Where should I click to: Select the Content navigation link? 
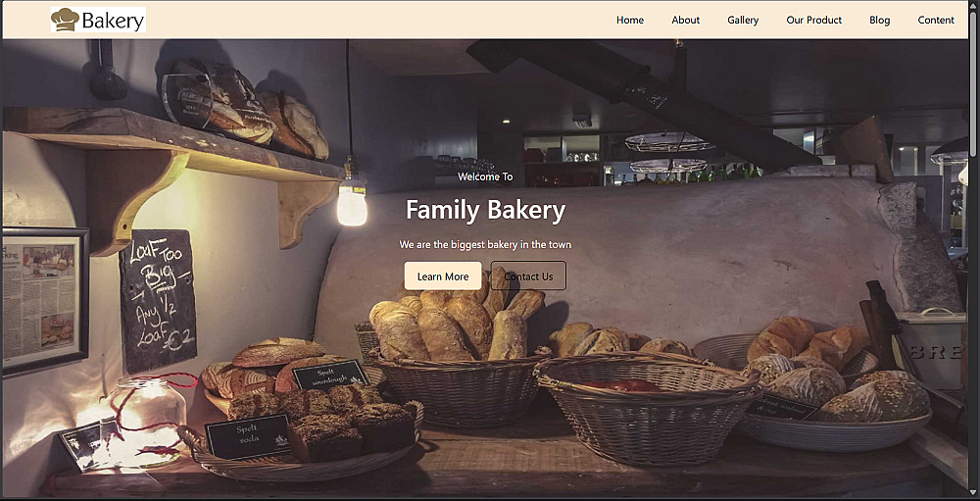coord(936,20)
